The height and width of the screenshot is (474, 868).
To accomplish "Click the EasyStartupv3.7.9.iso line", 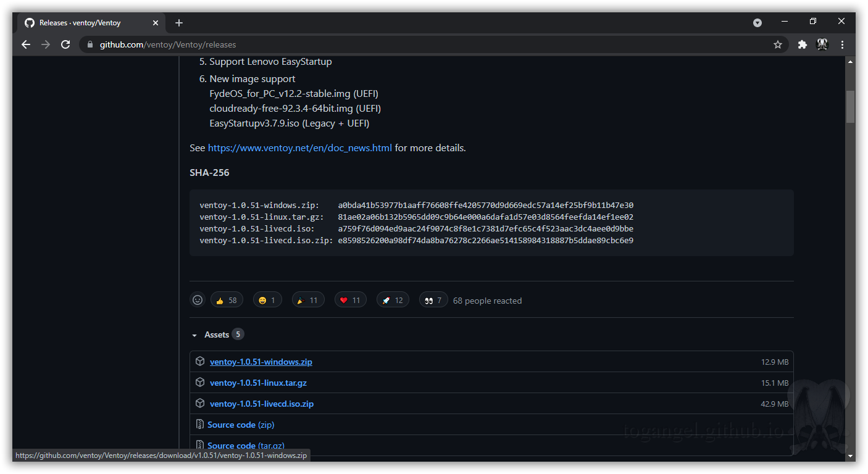I will 290,123.
